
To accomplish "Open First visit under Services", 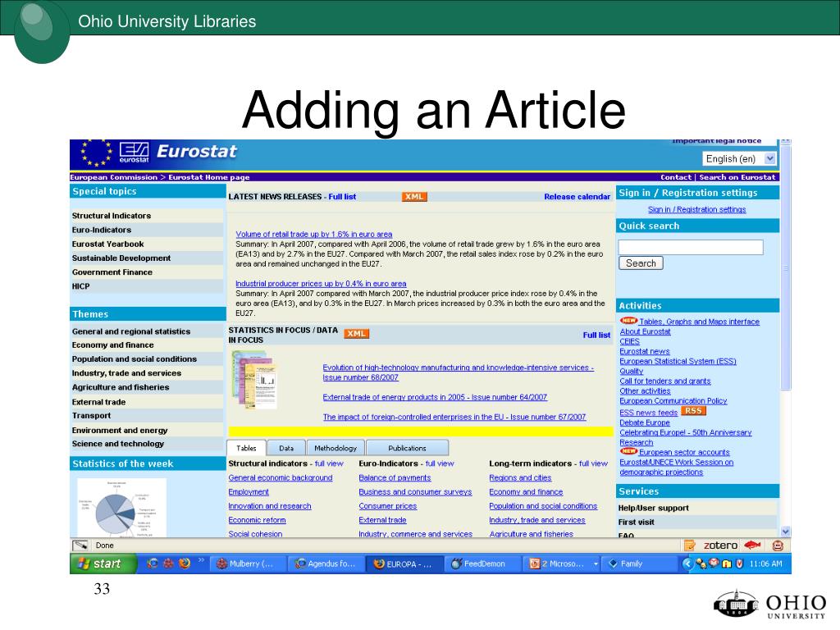I will (637, 522).
